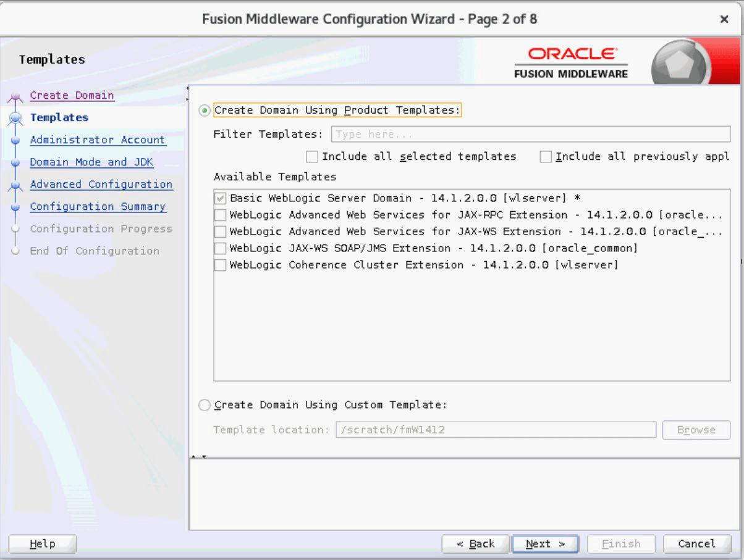Collapse the message pane using splitter arrows
The image size is (744, 560).
tap(203, 458)
